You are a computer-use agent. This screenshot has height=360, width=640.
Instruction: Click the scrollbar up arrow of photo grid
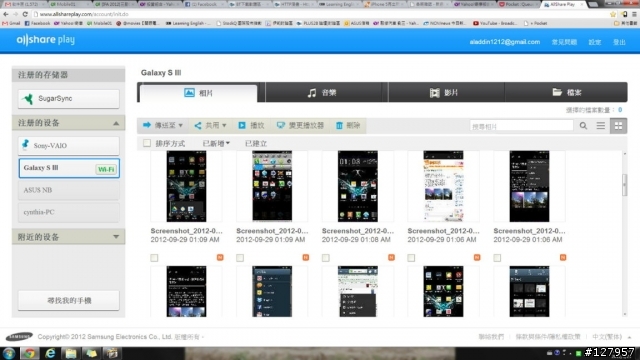[x=624, y=153]
